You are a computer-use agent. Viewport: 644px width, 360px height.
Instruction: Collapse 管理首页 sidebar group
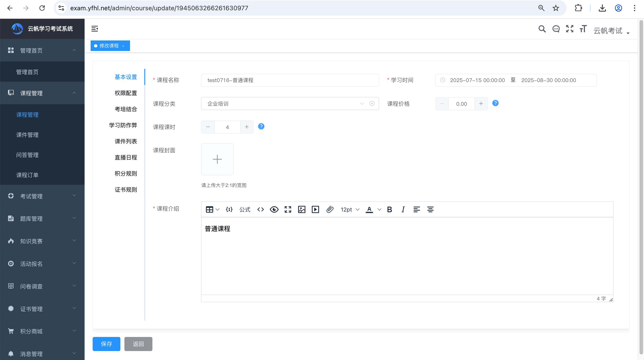point(42,50)
